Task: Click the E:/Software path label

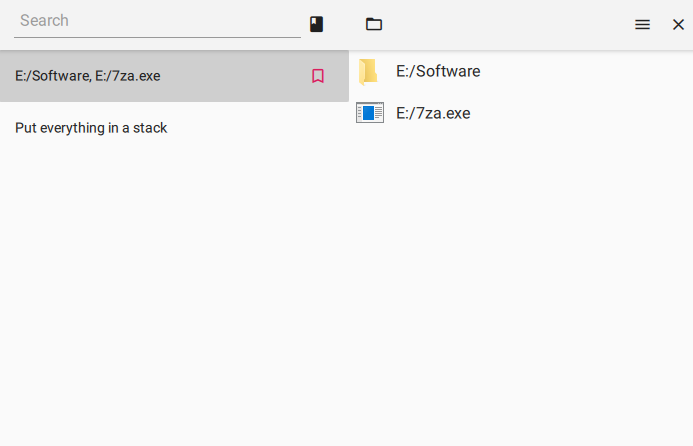Action: coord(438,71)
